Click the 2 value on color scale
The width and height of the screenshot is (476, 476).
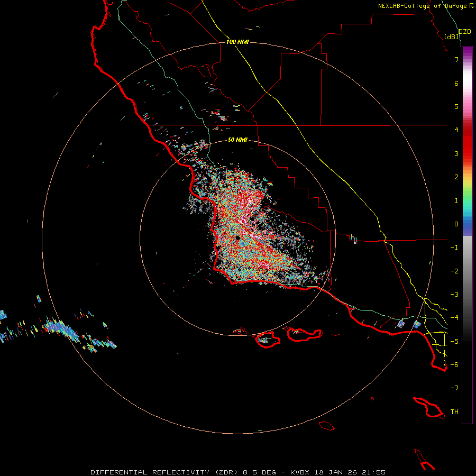(456, 177)
